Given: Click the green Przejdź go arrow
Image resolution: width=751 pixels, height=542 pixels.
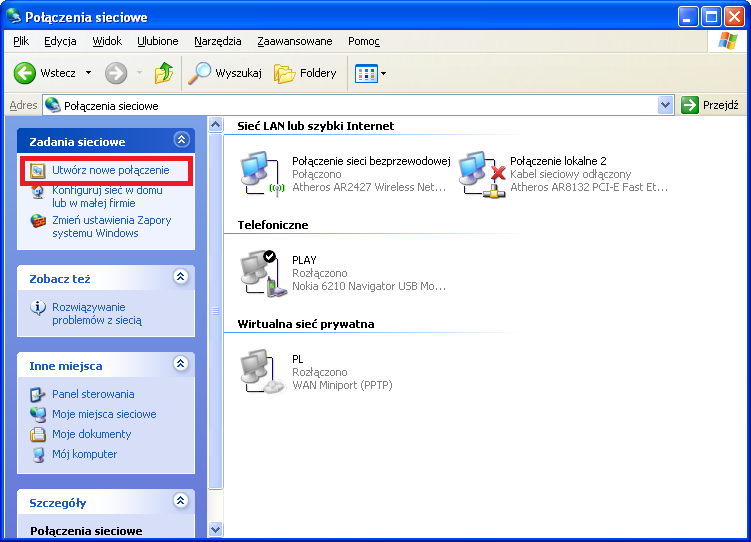Looking at the screenshot, I should point(690,105).
